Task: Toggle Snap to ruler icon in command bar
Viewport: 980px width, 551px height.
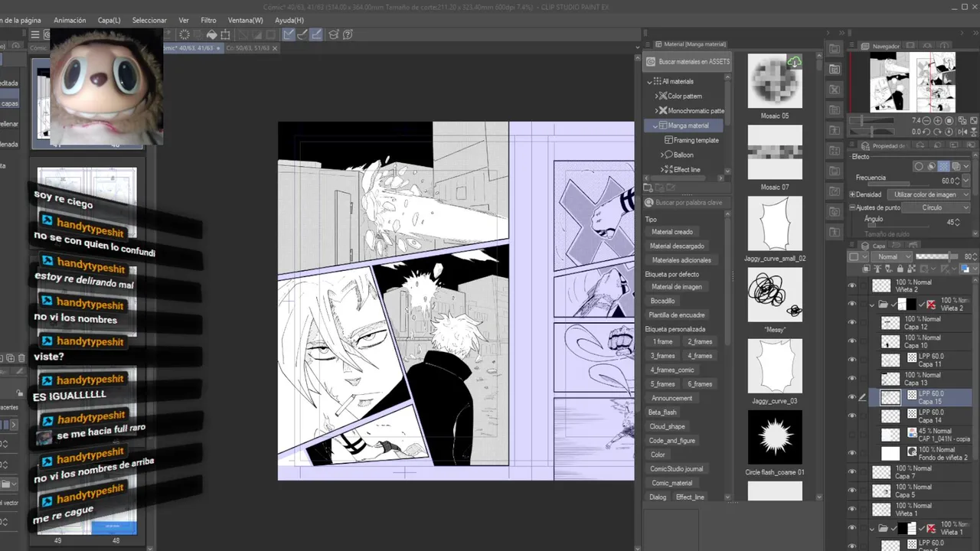Action: pyautogui.click(x=288, y=34)
